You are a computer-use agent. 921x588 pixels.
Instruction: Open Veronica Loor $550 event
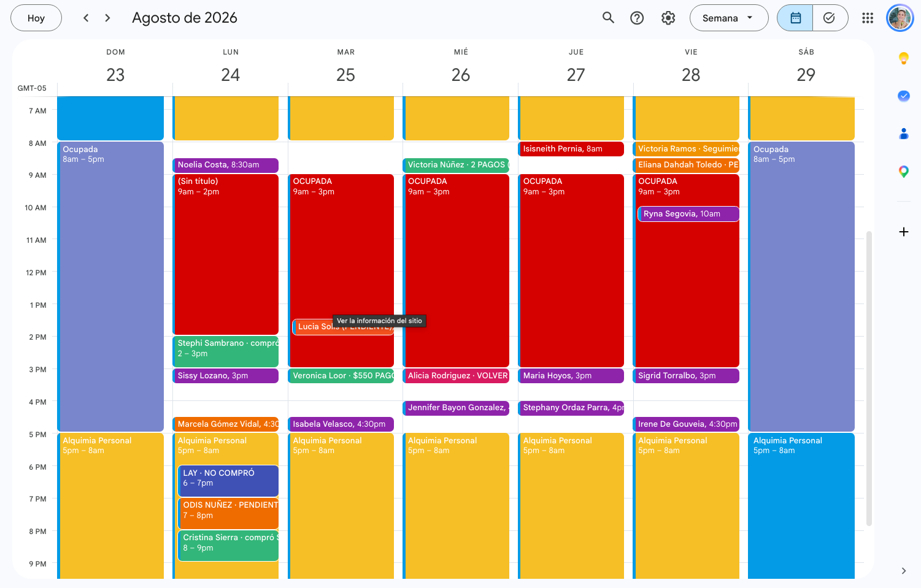point(341,376)
